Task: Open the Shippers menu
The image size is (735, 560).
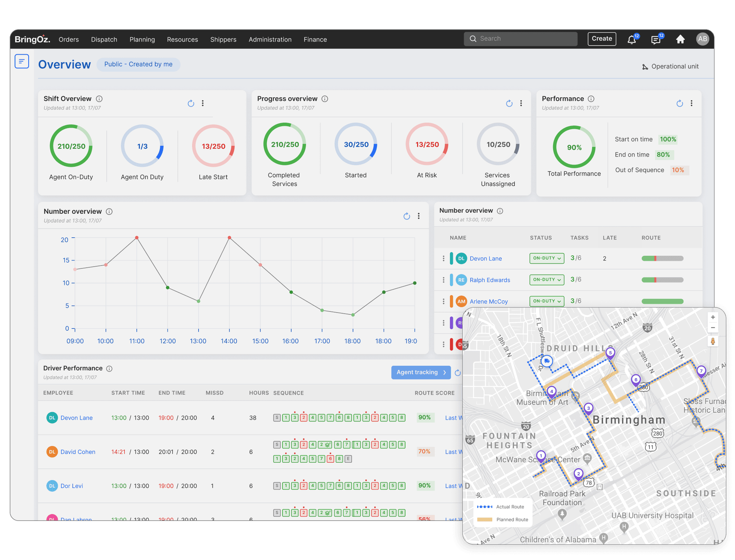Action: tap(223, 39)
